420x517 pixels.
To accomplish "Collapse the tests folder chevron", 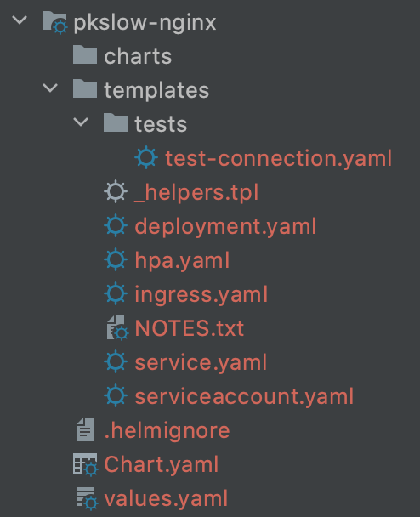I will [x=81, y=122].
